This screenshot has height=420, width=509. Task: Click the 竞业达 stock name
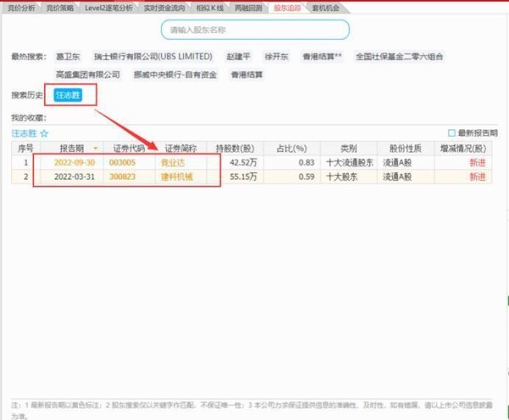(x=172, y=161)
